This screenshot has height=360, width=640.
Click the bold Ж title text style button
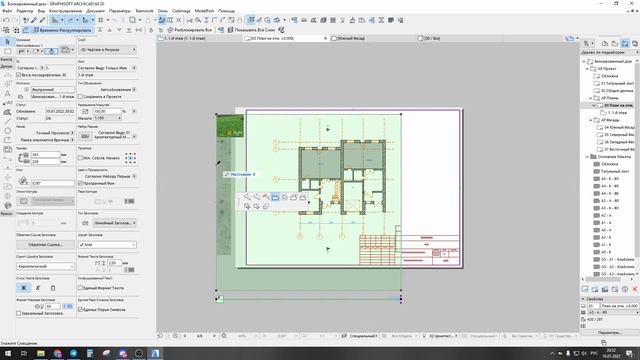pyautogui.click(x=23, y=288)
